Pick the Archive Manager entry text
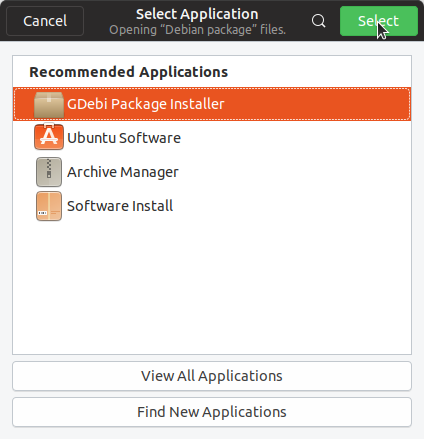The height and width of the screenshot is (439, 424). [123, 172]
